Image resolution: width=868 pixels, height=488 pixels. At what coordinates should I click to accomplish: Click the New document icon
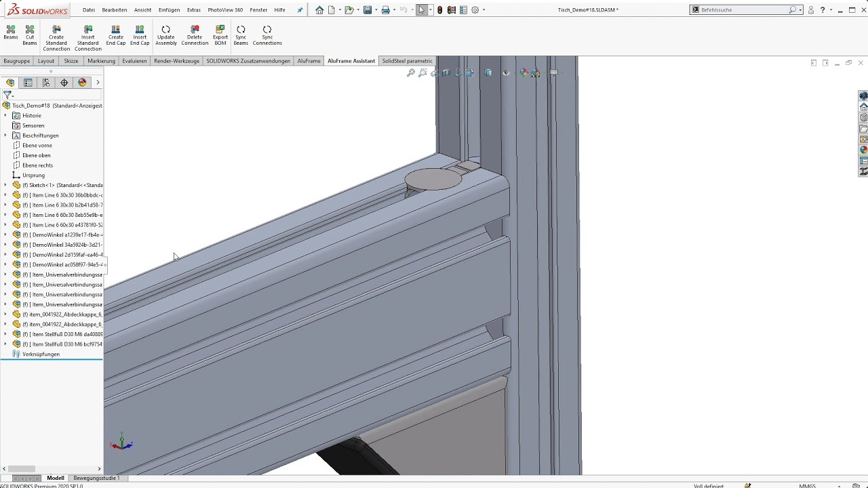(332, 10)
